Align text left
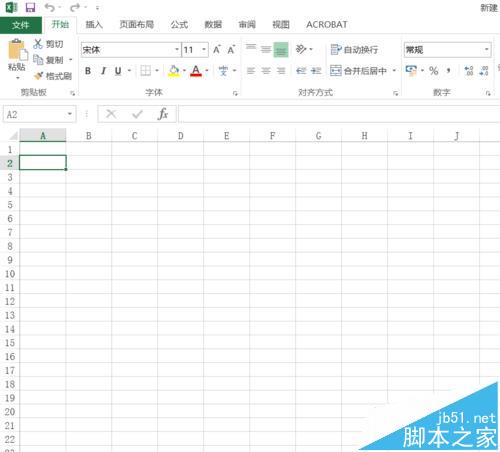The height and width of the screenshot is (452, 500). [x=251, y=71]
